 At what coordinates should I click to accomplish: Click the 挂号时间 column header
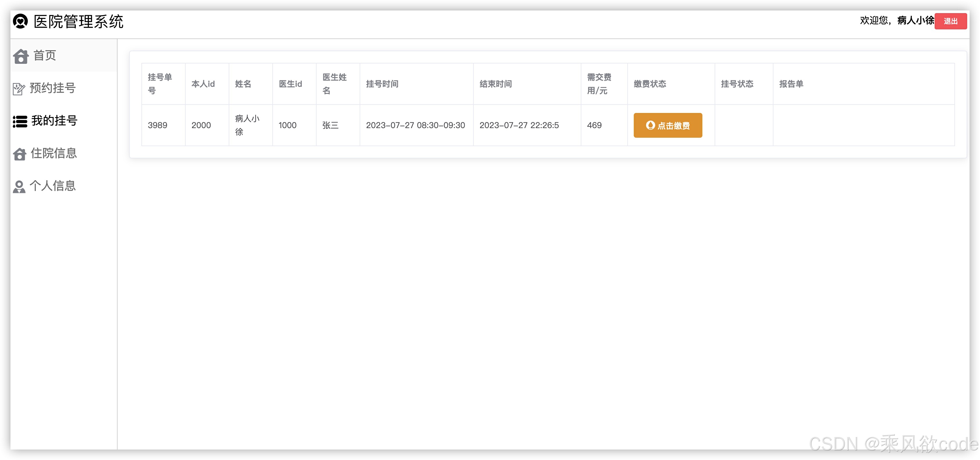[382, 84]
